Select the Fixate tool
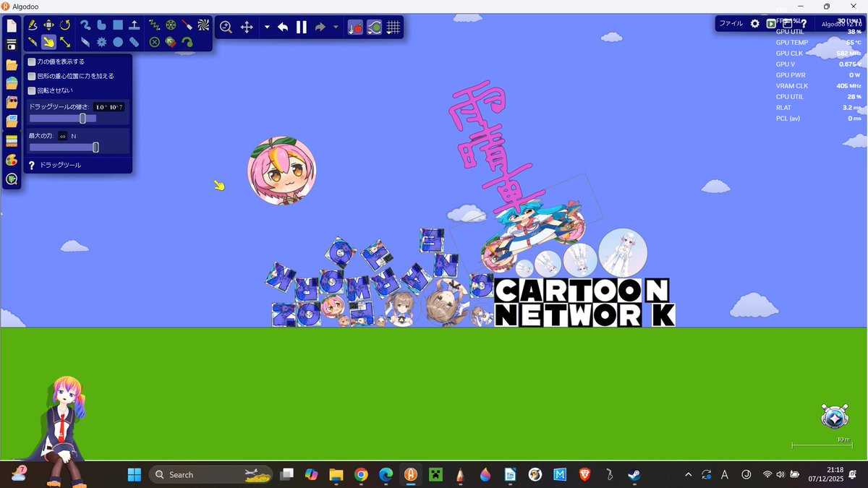Viewport: 868px width, 488px height. point(154,42)
